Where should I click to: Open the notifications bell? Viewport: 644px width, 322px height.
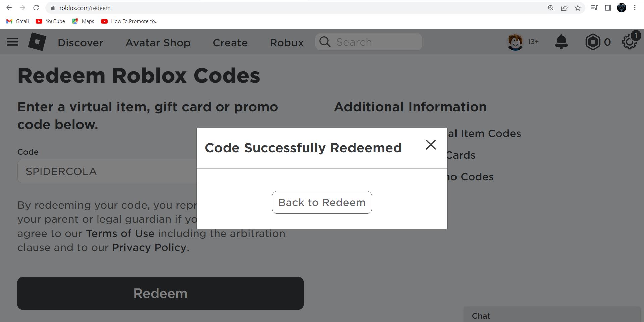[x=561, y=42]
